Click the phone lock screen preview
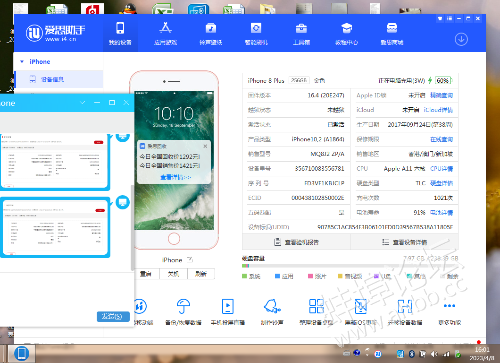 pos(174,160)
